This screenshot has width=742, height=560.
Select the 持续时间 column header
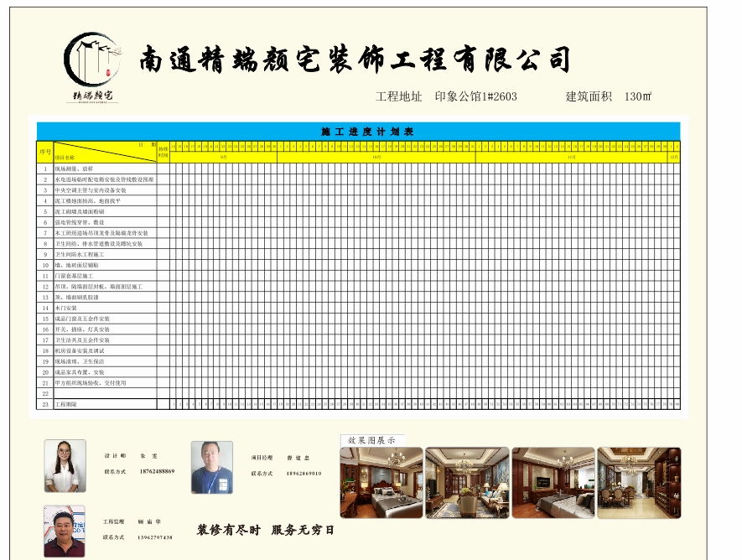[163, 152]
